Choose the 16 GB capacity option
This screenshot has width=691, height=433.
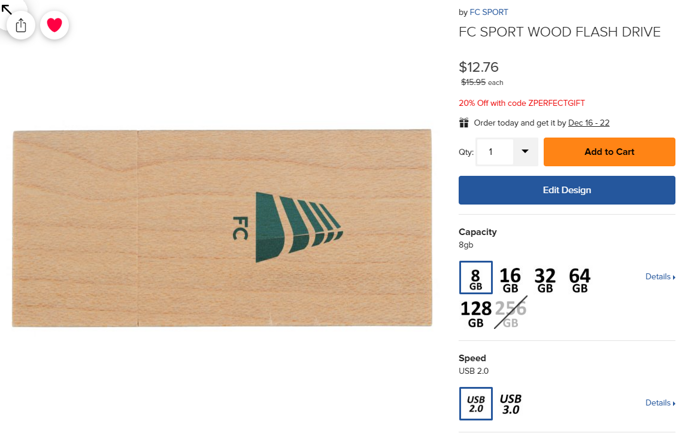point(510,279)
